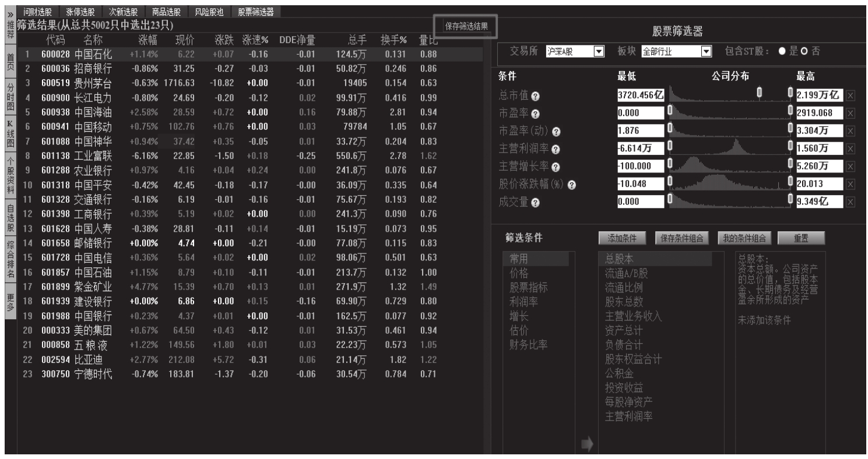
Task: Remove the 市盈率(动) condition with its X
Action: pos(850,131)
